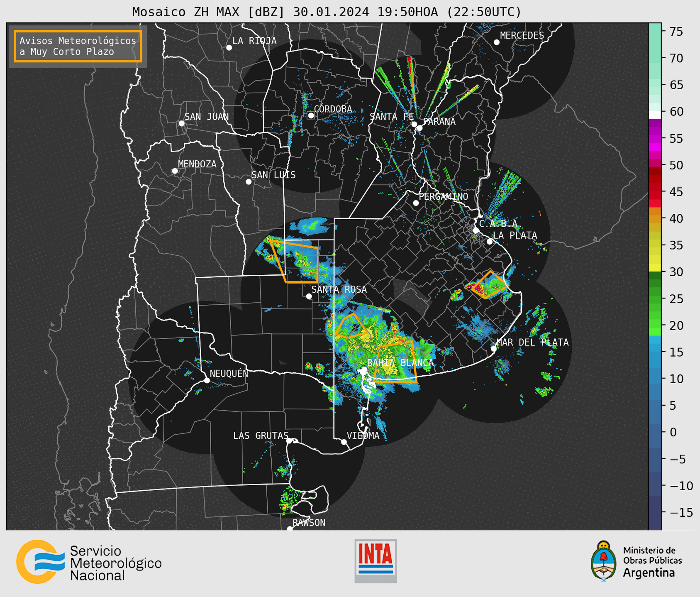Click the Mercedes city marker dot

click(497, 42)
